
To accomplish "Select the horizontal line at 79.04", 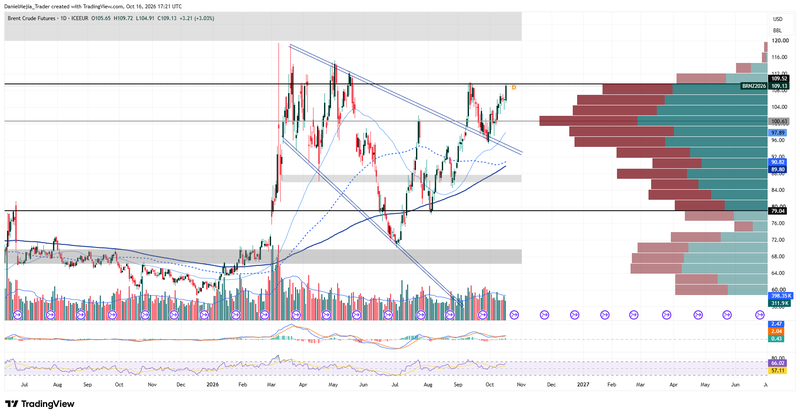I will (x=385, y=210).
